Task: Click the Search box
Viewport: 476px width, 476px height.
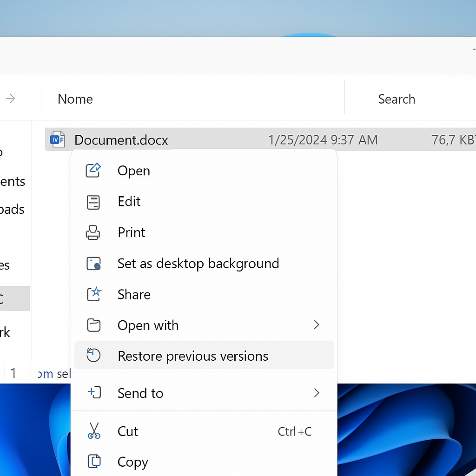Action: coord(410,99)
